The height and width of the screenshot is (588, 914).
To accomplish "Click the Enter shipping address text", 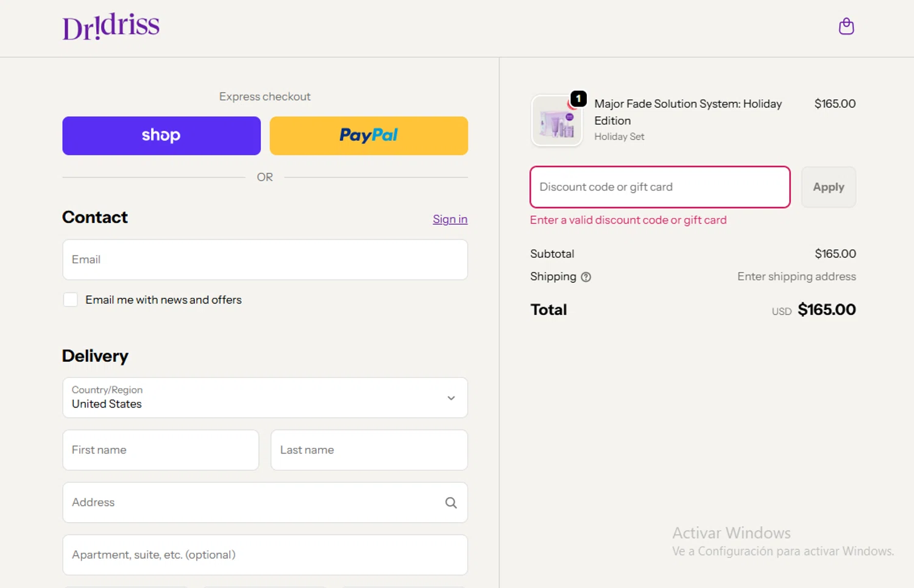I will [x=796, y=277].
